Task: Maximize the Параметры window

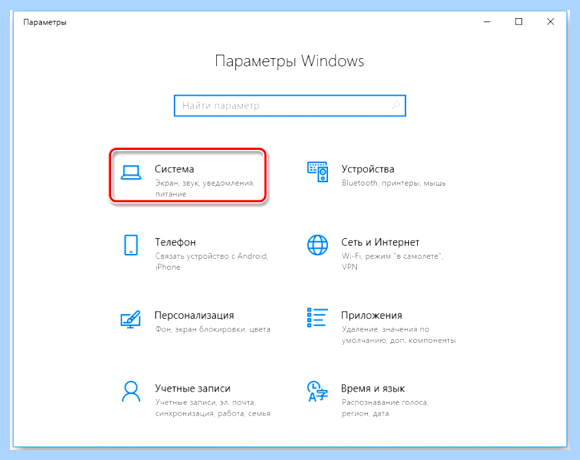Action: (519, 22)
